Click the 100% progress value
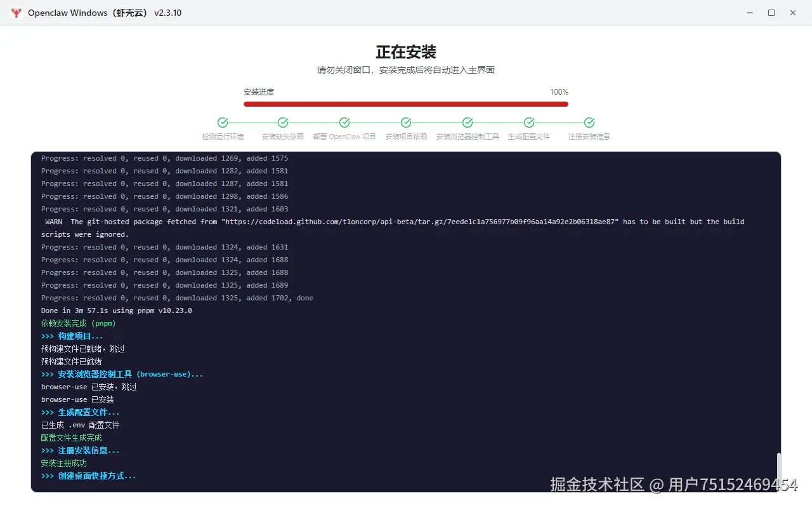The width and height of the screenshot is (812, 508). [x=559, y=92]
